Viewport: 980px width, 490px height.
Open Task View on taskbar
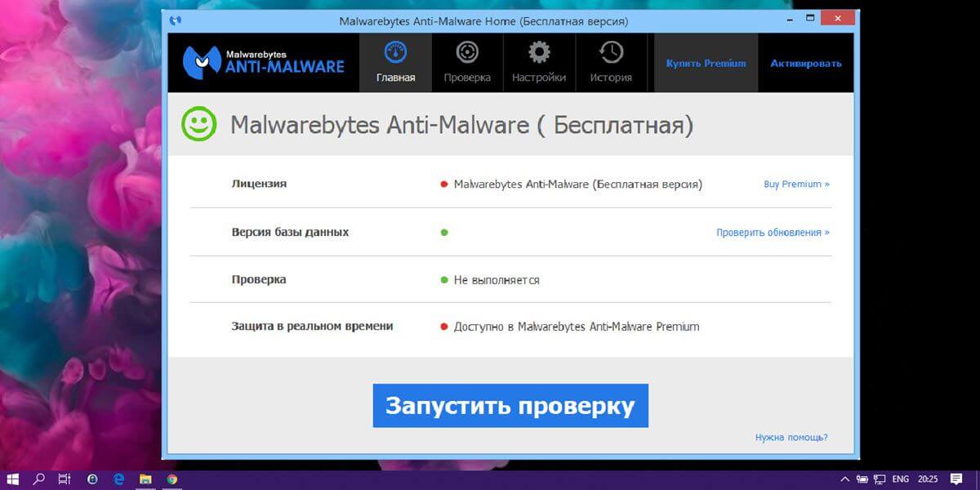(x=65, y=479)
